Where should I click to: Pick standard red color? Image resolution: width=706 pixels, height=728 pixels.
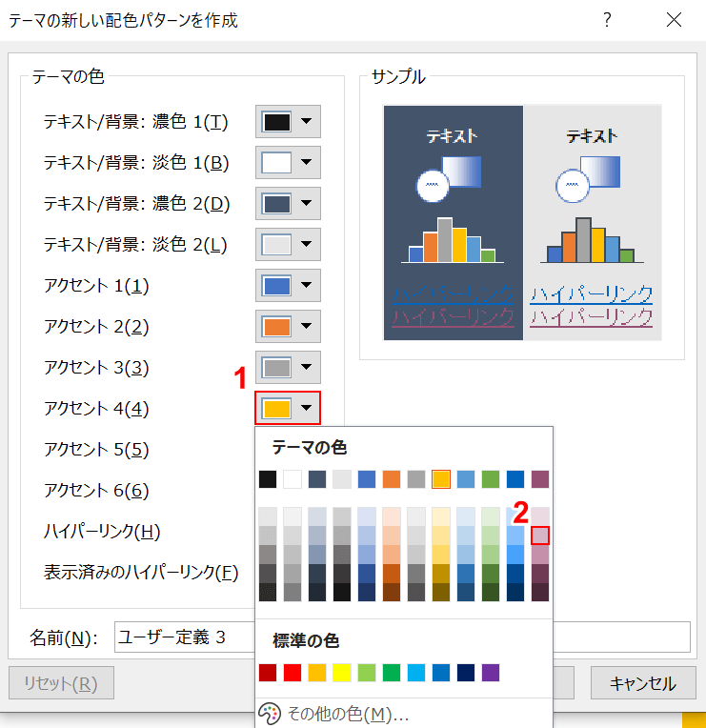[x=292, y=673]
